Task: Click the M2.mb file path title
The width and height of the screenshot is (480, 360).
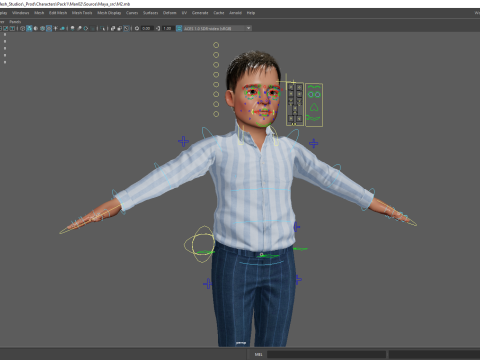Action: pos(65,4)
